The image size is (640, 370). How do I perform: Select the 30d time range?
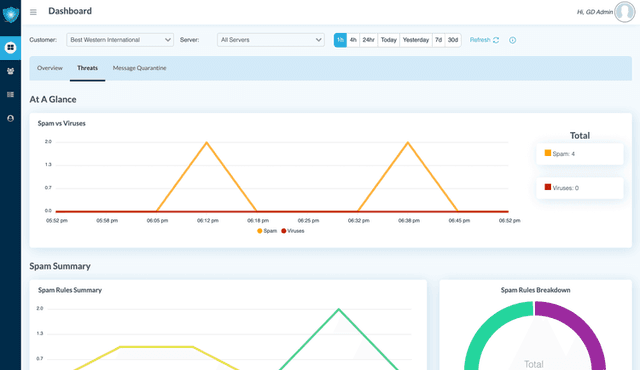pyautogui.click(x=453, y=40)
